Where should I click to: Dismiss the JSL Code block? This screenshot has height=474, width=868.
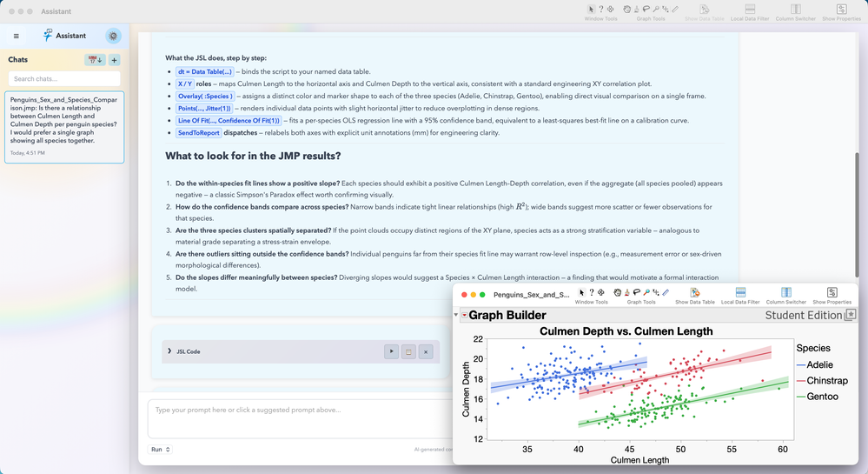pyautogui.click(x=426, y=351)
